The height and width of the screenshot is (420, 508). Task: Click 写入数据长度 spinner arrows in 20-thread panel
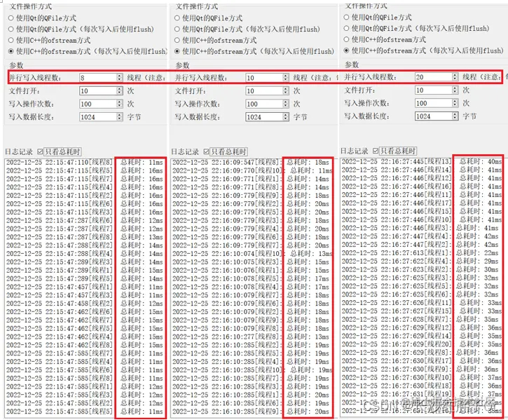pyautogui.click(x=455, y=116)
